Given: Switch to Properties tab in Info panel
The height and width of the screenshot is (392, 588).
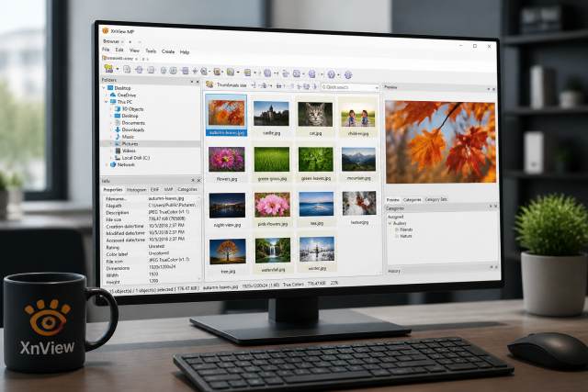Looking at the screenshot, I should (113, 190).
